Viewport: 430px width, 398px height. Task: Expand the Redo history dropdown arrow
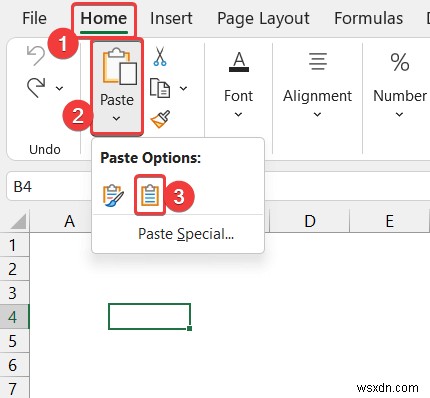60,88
